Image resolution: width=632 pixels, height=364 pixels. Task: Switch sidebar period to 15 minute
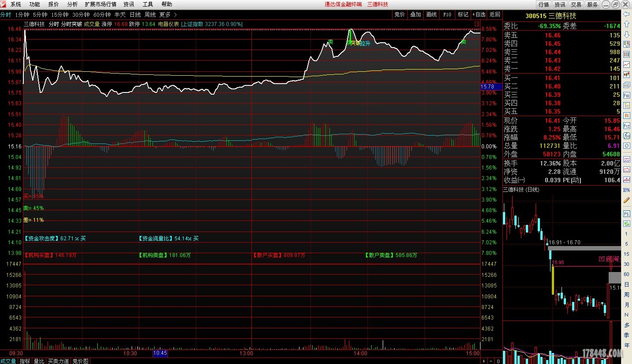pyautogui.click(x=626, y=254)
